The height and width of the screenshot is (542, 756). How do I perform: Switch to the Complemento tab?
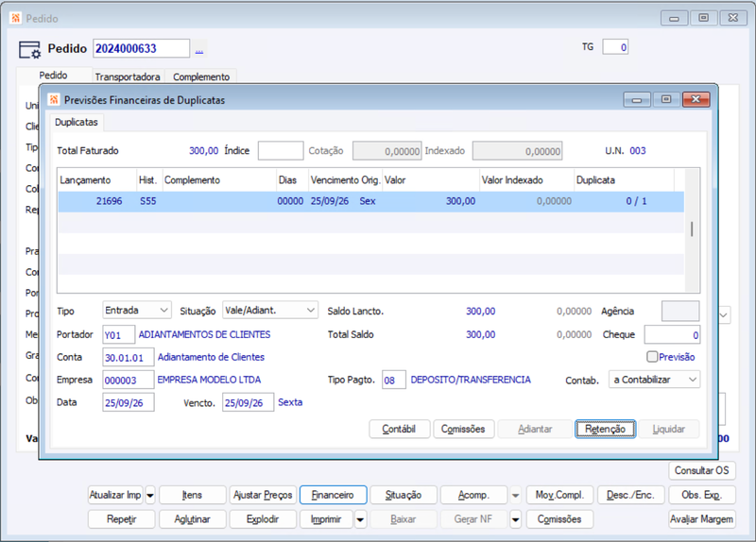click(201, 76)
